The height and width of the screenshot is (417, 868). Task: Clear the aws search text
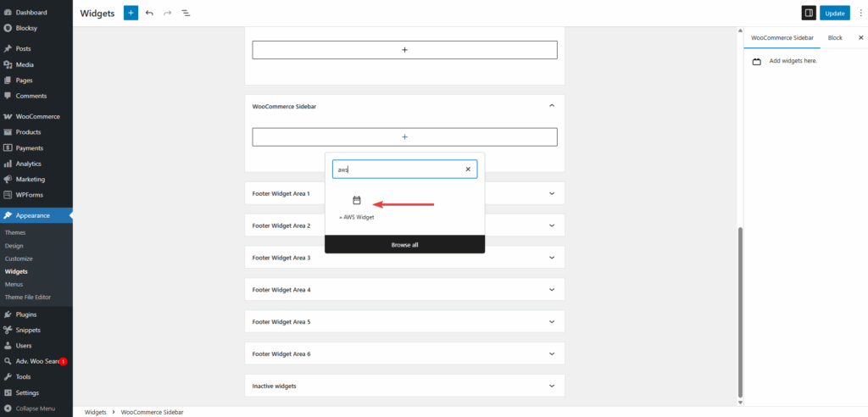[468, 170]
